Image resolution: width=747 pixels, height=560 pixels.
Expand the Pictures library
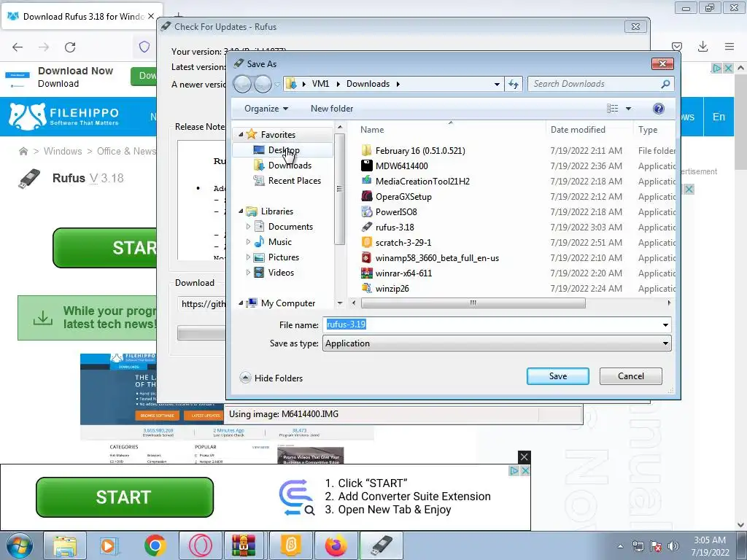pos(248,257)
